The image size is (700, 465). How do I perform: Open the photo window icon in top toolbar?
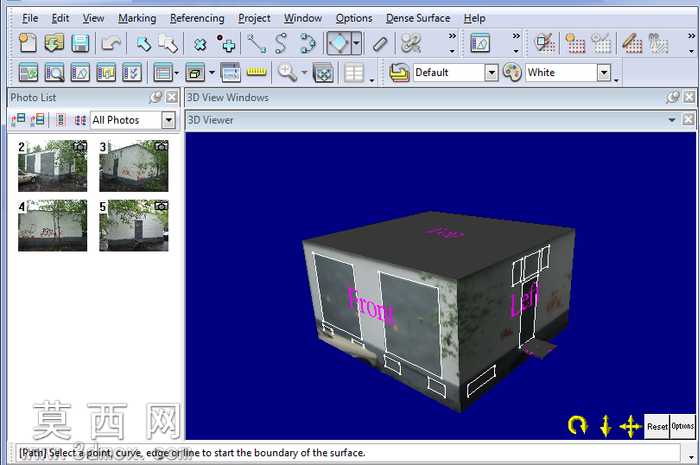tap(480, 44)
